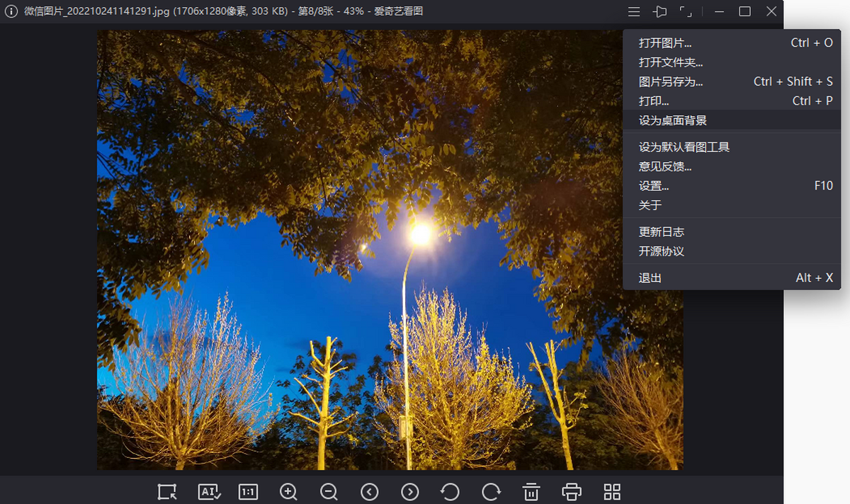This screenshot has height=504, width=850.
Task: Select 打开图片... from the menu
Action: [665, 43]
